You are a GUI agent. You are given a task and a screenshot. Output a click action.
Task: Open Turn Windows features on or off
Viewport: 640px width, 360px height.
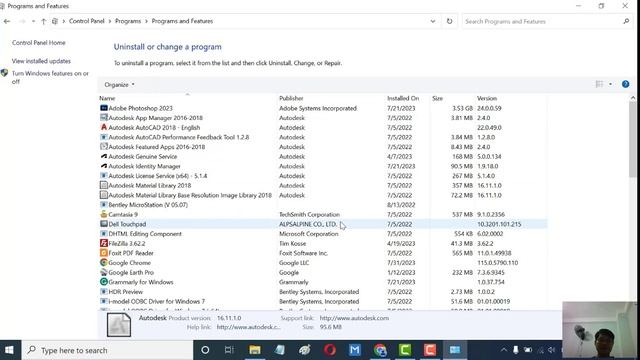[50, 77]
